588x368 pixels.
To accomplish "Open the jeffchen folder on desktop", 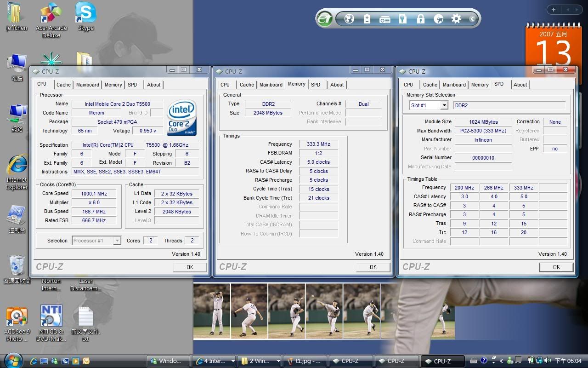I will [17, 17].
